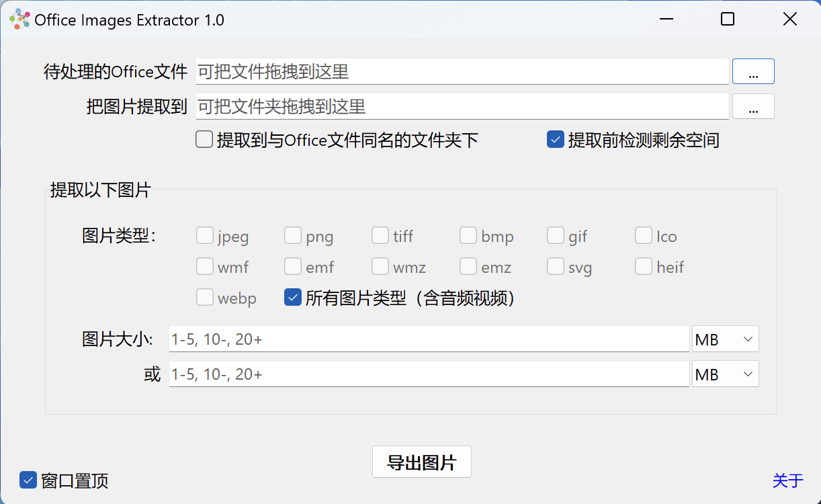Open the MB unit dropdown for 图片大小
The image size is (821, 504).
(x=725, y=339)
